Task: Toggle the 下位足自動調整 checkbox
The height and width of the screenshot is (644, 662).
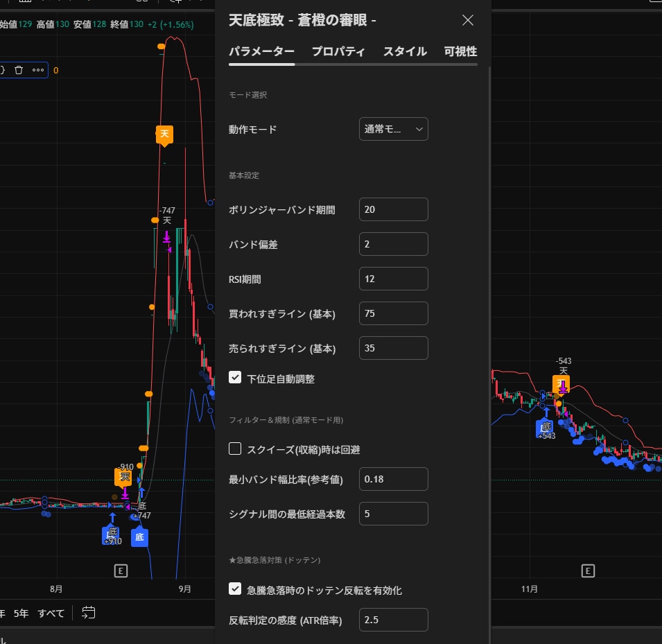Action: (x=235, y=377)
